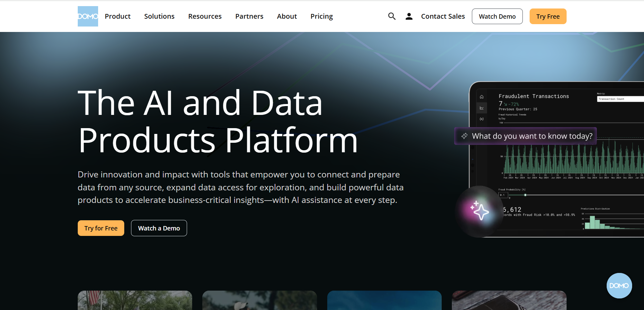Click the blue thumbnail card
644x310 pixels.
point(384,300)
